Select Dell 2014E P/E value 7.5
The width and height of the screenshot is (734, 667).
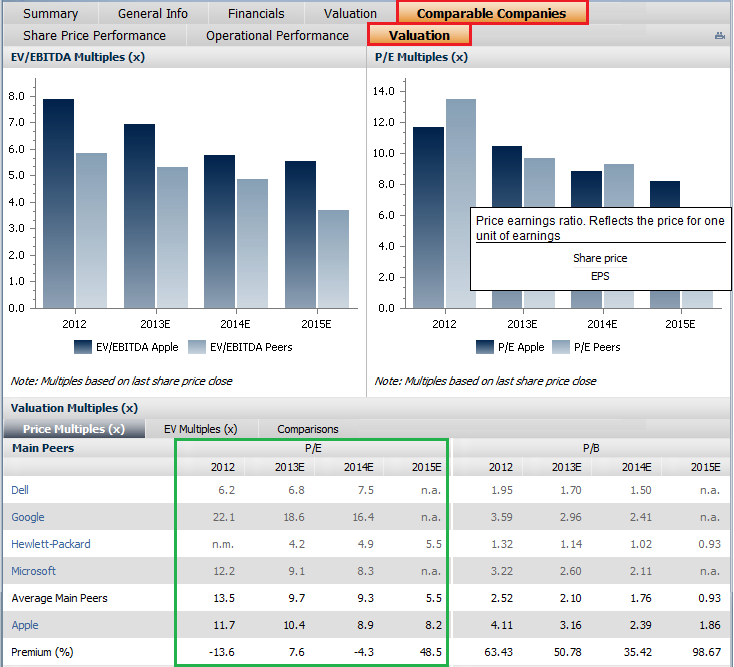[366, 490]
